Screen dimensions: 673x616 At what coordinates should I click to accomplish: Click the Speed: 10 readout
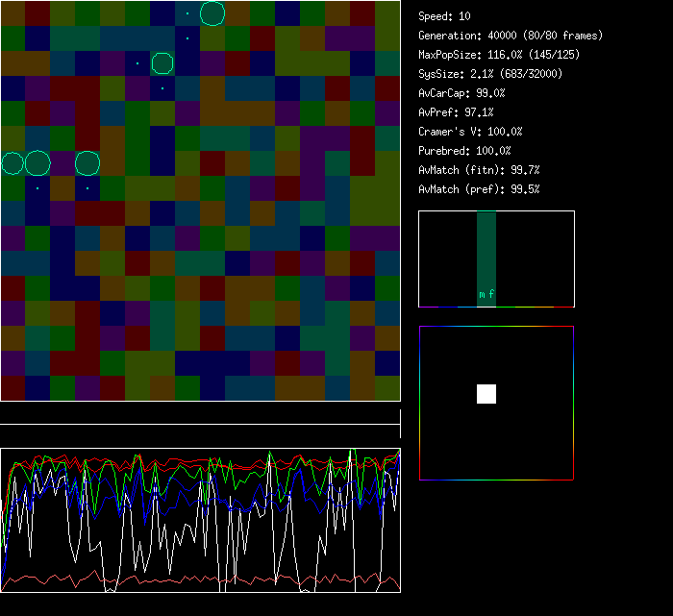click(444, 16)
